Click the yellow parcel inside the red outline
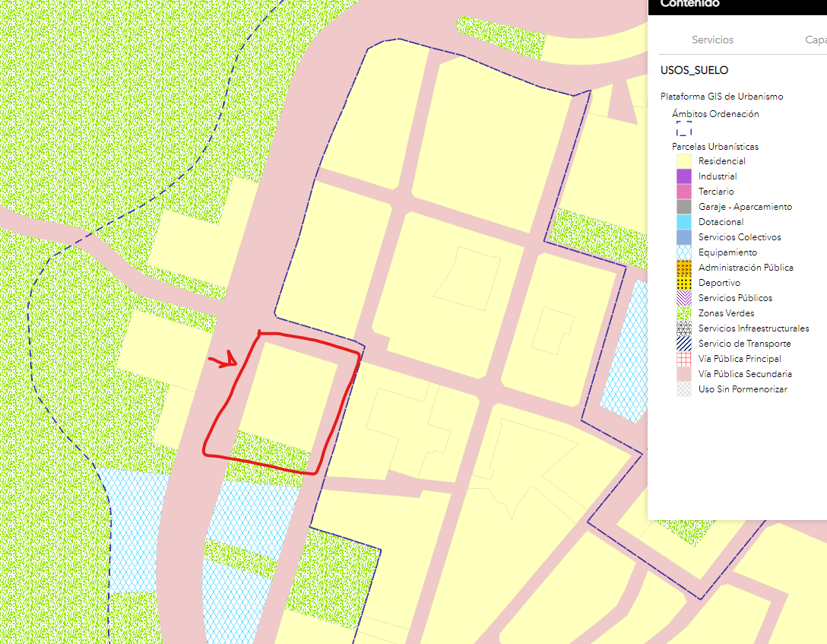 289,395
